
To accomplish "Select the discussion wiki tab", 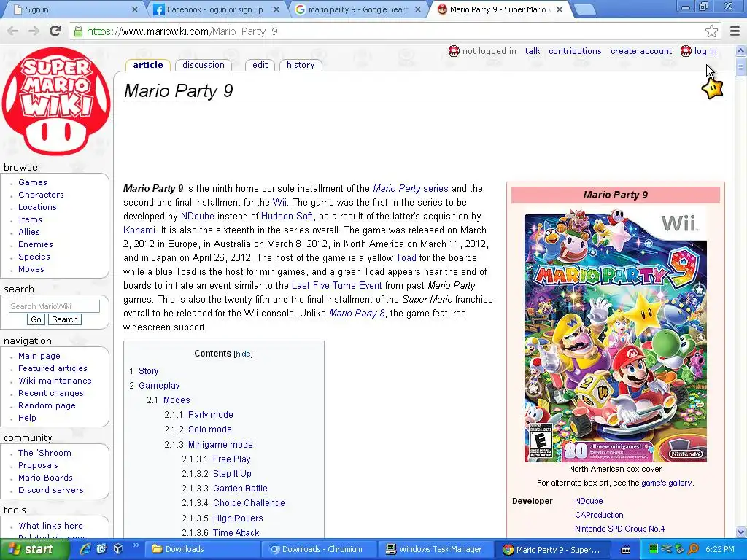I will (204, 65).
